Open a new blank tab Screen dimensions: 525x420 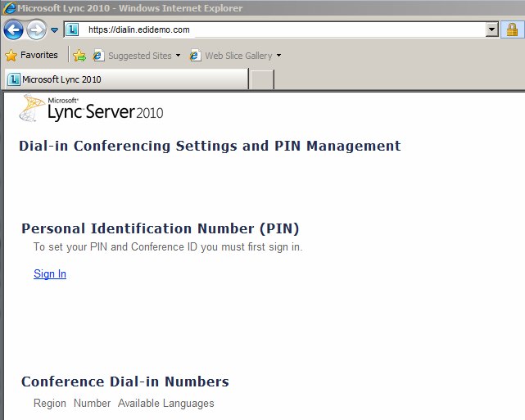click(x=262, y=79)
